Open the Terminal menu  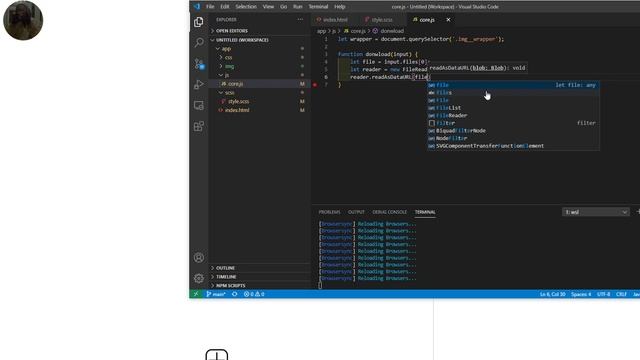[318, 7]
